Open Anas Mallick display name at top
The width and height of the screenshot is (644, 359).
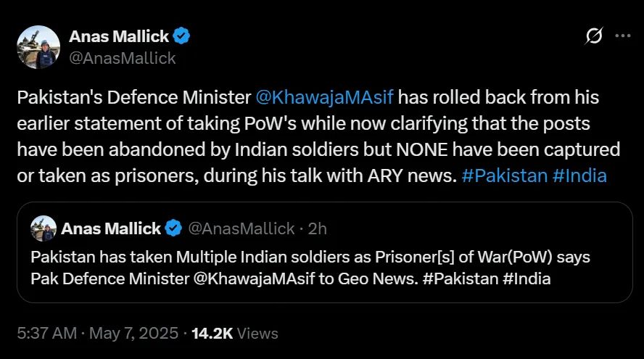click(x=120, y=36)
